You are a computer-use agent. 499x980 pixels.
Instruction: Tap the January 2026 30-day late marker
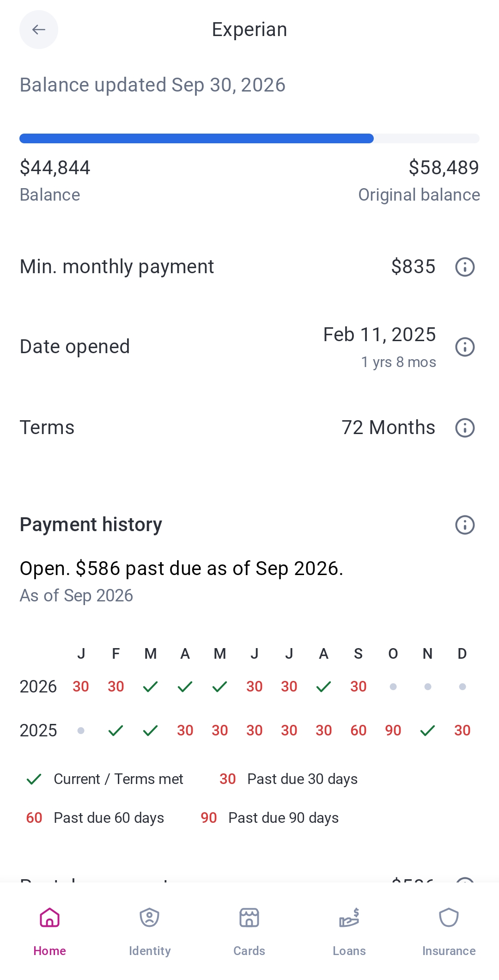(x=81, y=686)
